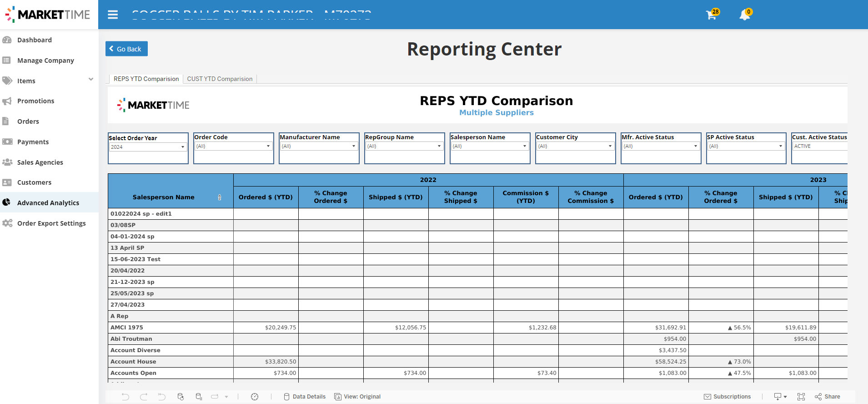
Task: Click the pause auto-updates icon
Action: pos(199,397)
